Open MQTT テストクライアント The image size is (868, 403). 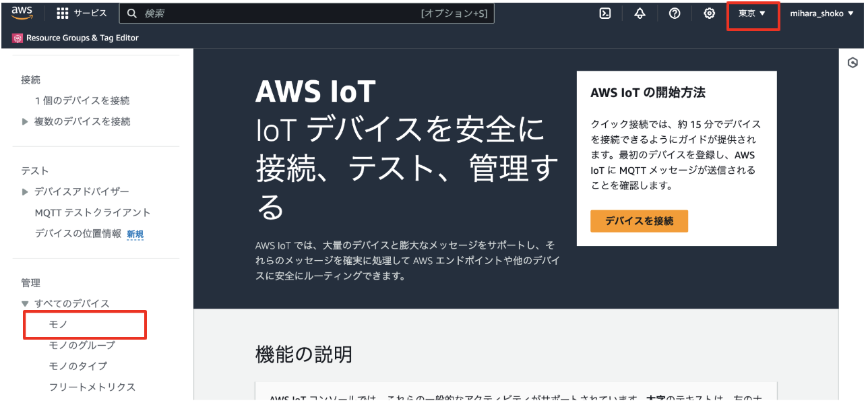(93, 212)
